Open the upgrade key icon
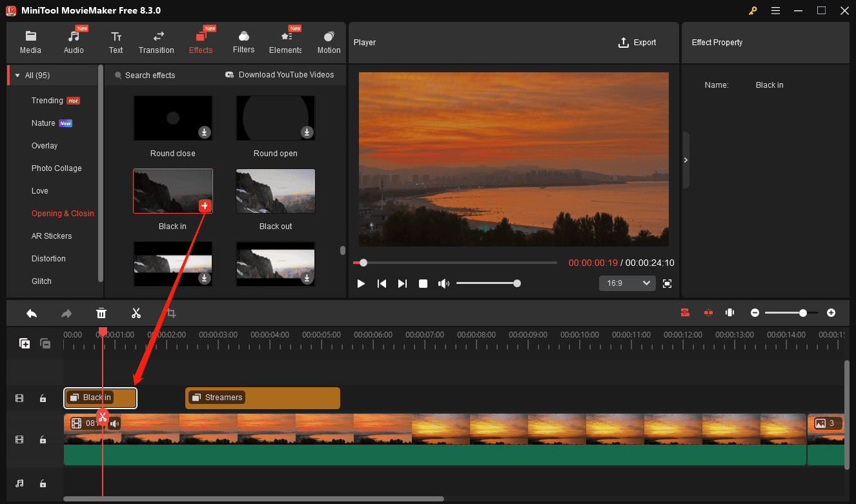Screen dimensions: 856x504 pos(753,10)
